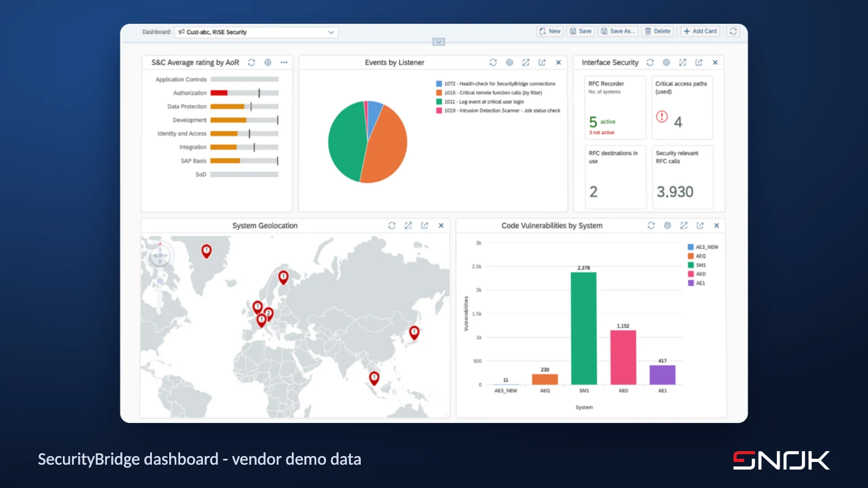Open settings for Events by Listener card

[x=509, y=62]
